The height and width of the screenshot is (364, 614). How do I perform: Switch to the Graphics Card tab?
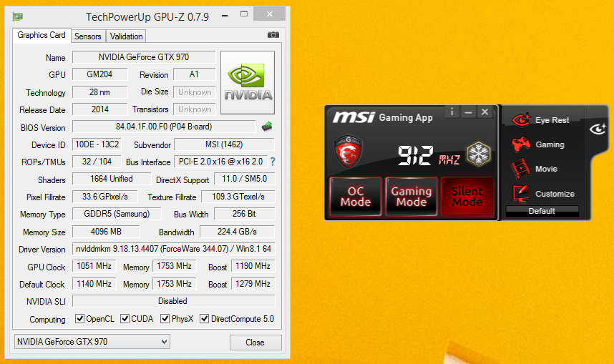pyautogui.click(x=42, y=35)
